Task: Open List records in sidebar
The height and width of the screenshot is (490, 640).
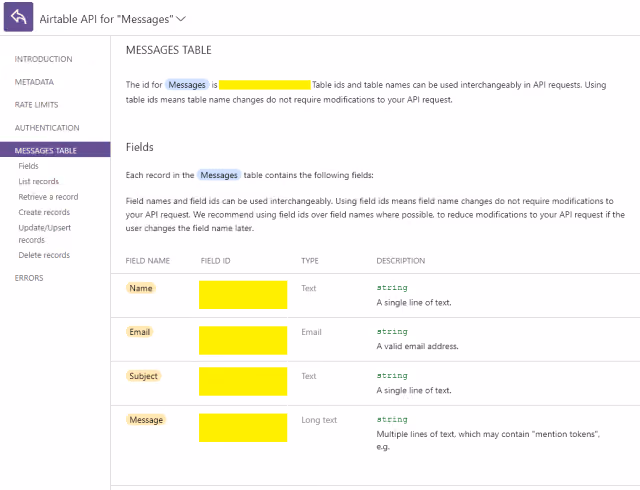Action: pos(38,181)
